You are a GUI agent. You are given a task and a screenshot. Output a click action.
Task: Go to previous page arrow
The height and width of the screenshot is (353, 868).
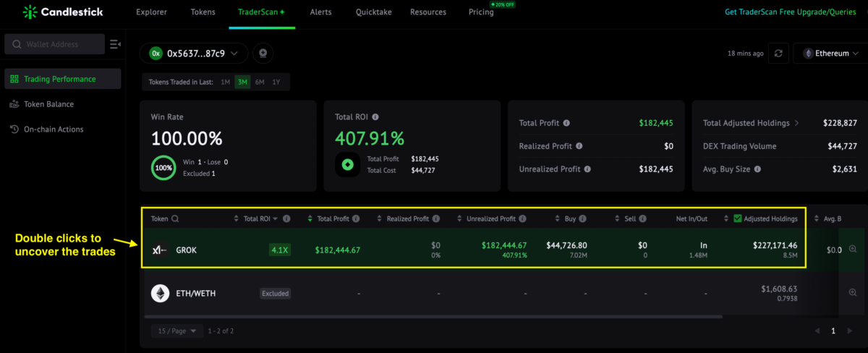[817, 331]
